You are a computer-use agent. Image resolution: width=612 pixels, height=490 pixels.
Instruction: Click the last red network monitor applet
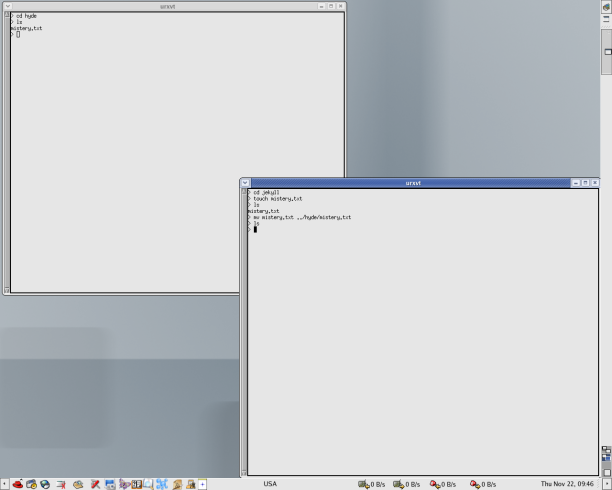(x=483, y=484)
